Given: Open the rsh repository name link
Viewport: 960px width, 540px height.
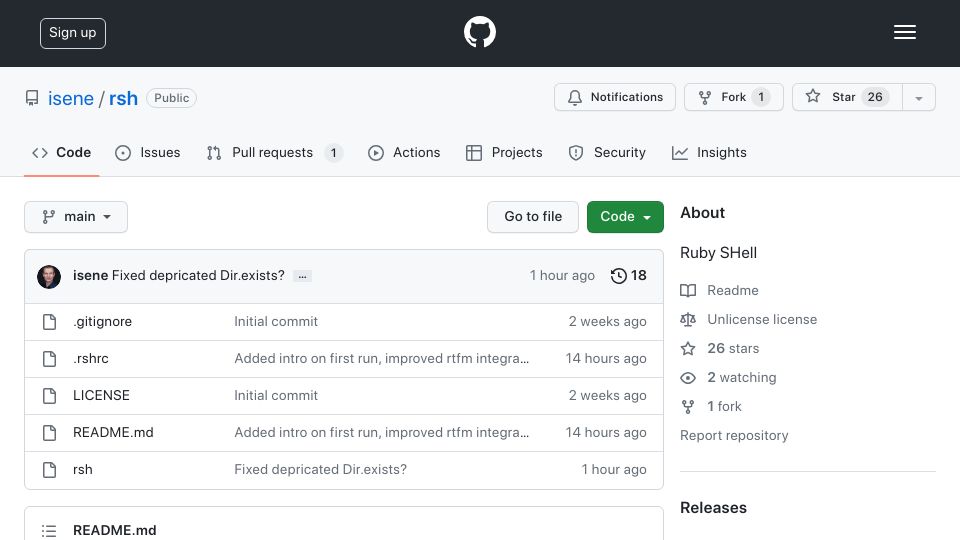Looking at the screenshot, I should (123, 99).
